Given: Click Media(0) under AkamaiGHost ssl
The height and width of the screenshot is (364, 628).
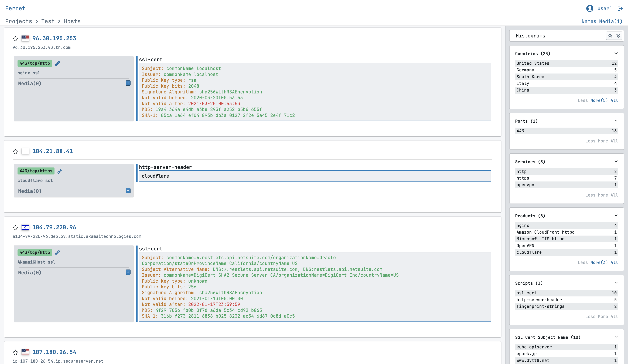Looking at the screenshot, I should point(30,273).
